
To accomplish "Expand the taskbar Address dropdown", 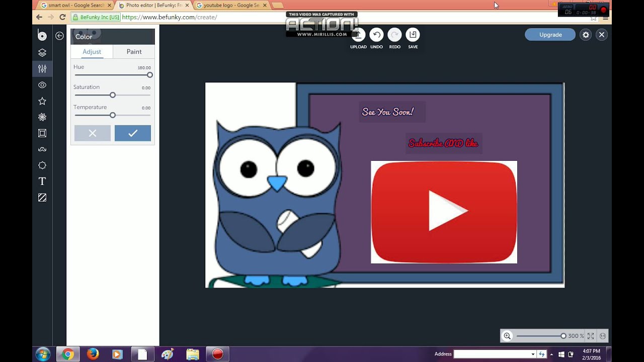I will tap(533, 354).
